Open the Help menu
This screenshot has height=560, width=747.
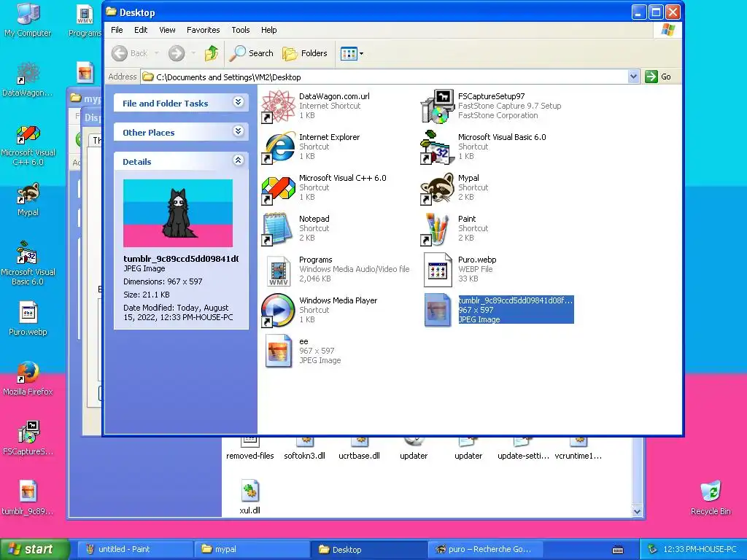click(x=268, y=30)
